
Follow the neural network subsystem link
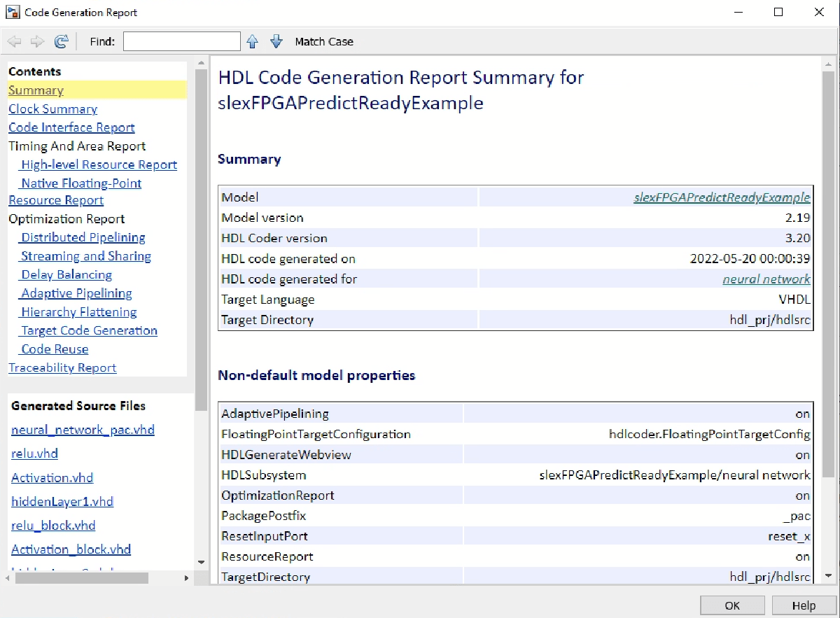point(766,279)
